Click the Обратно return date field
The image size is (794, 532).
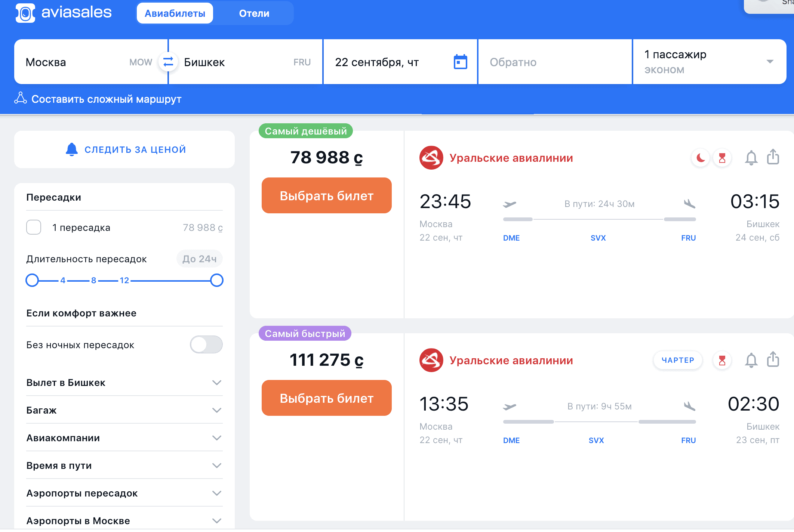tap(555, 62)
